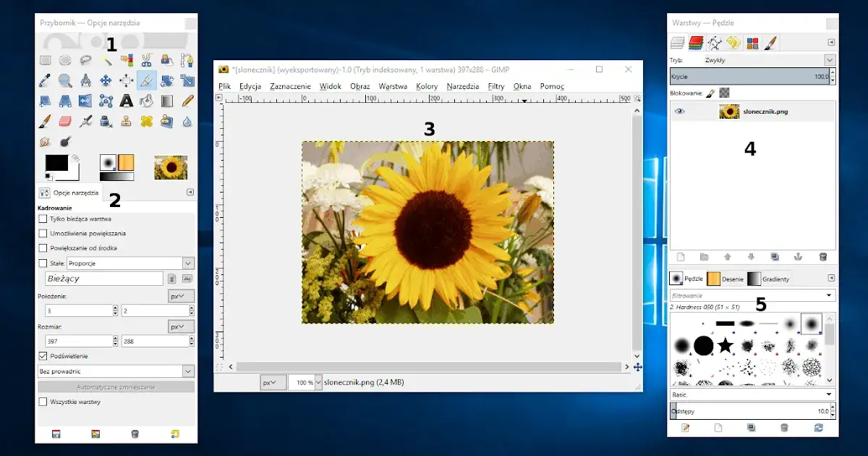Open the Filtry menu
Image resolution: width=868 pixels, height=456 pixels.
[495, 86]
